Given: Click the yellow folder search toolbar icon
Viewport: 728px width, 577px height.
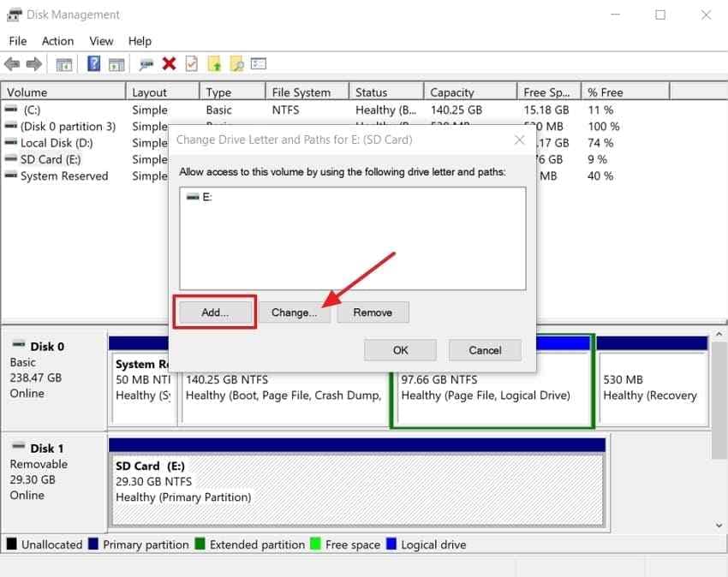Looking at the screenshot, I should coord(237,63).
